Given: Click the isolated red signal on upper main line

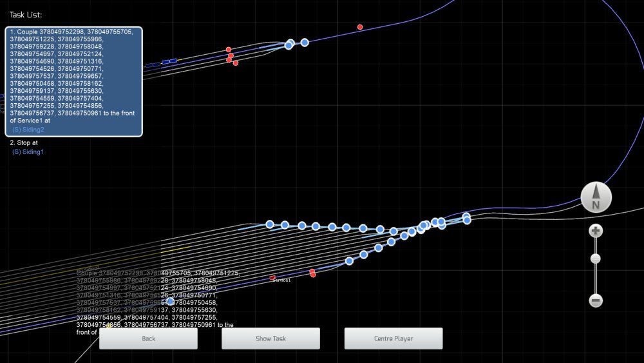Looking at the screenshot, I should [360, 27].
